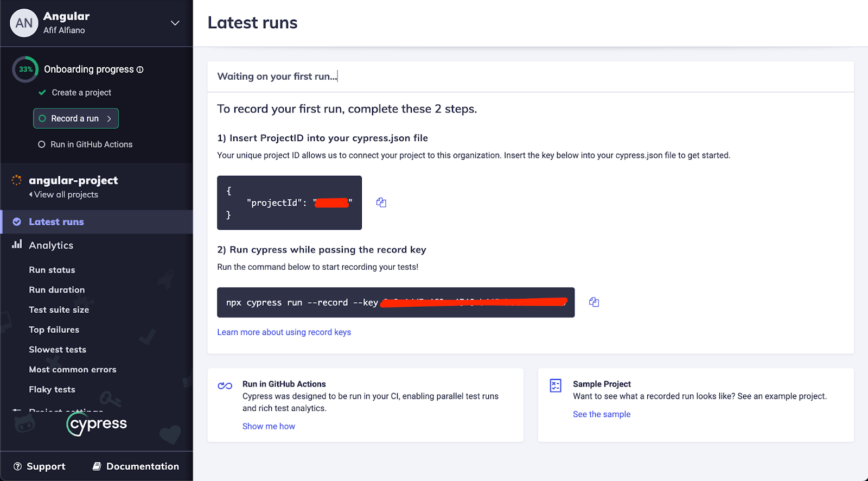Viewport: 868px width, 481px height.
Task: Click the GitHub Actions infinity loop icon
Action: point(225,385)
